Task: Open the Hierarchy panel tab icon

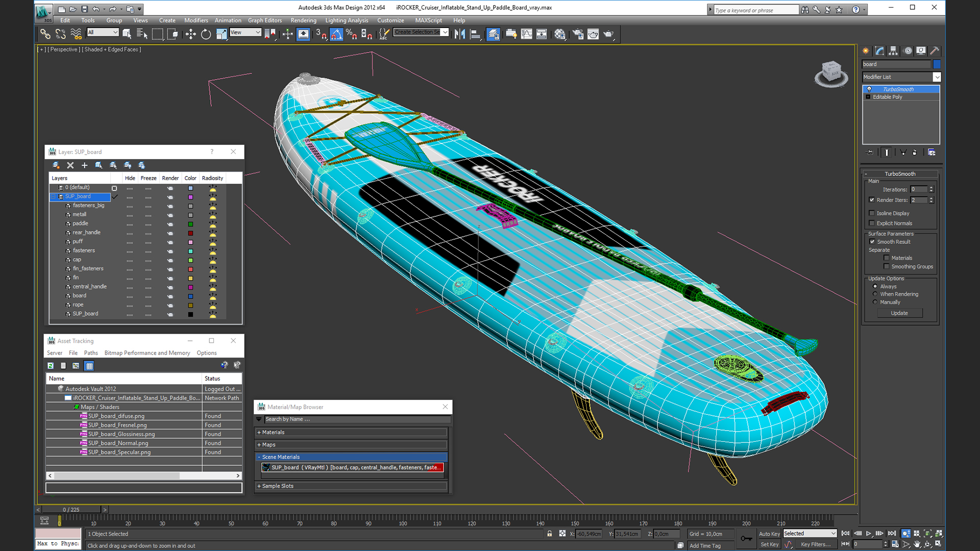Action: (x=893, y=51)
